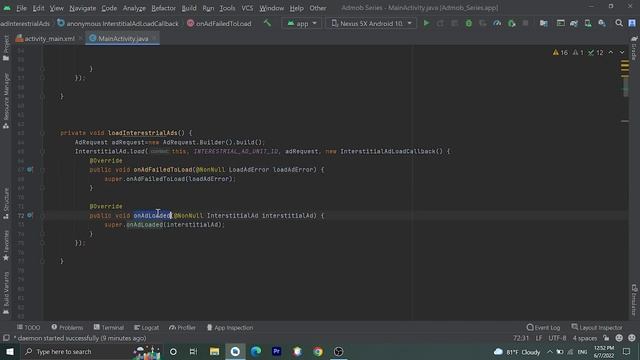Go to next highlighted error down arrow
The height and width of the screenshot is (360, 640).
coord(622,52)
